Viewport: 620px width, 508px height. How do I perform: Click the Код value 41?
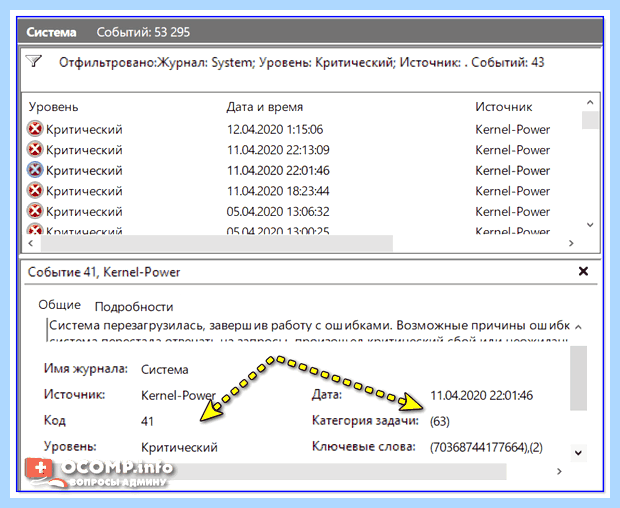click(x=147, y=421)
